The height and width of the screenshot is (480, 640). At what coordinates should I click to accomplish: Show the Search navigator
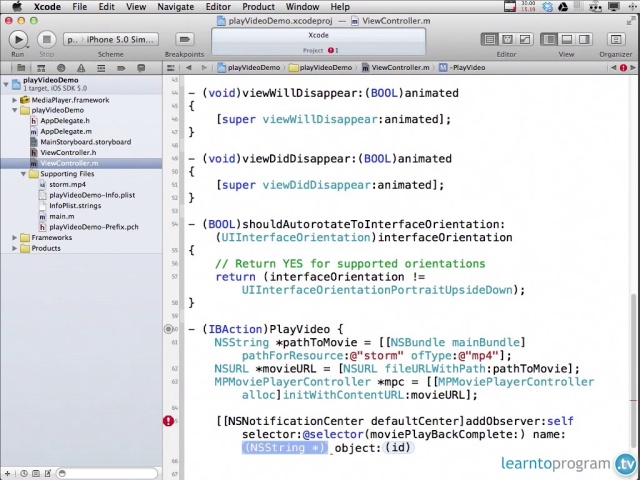pyautogui.click(x=61, y=68)
